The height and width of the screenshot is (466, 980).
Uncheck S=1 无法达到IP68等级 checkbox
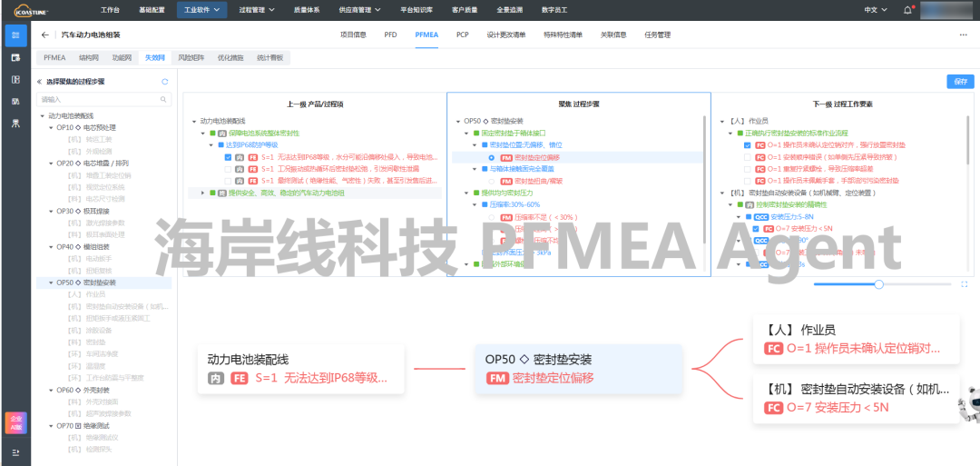pos(228,158)
